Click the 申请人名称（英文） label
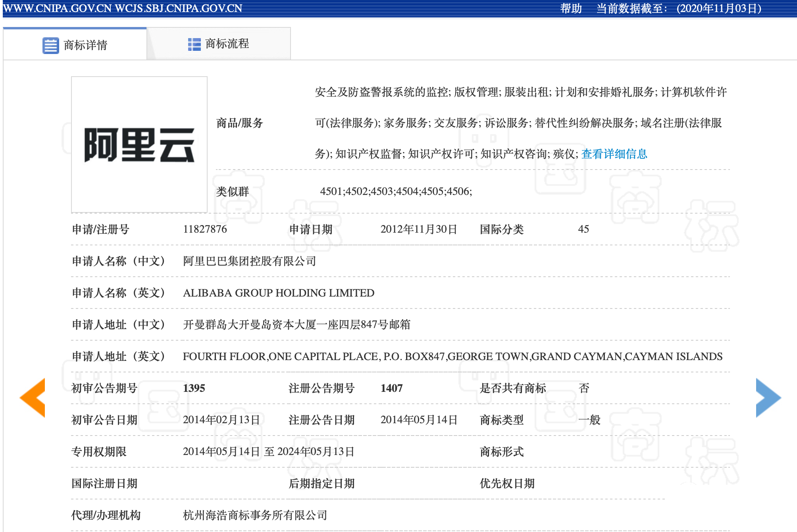The image size is (797, 532). 118,293
